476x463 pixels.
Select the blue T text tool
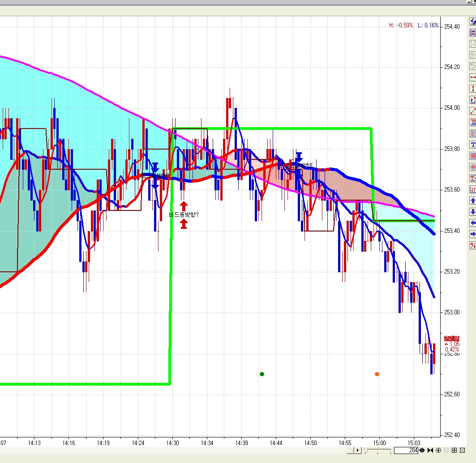(473, 145)
